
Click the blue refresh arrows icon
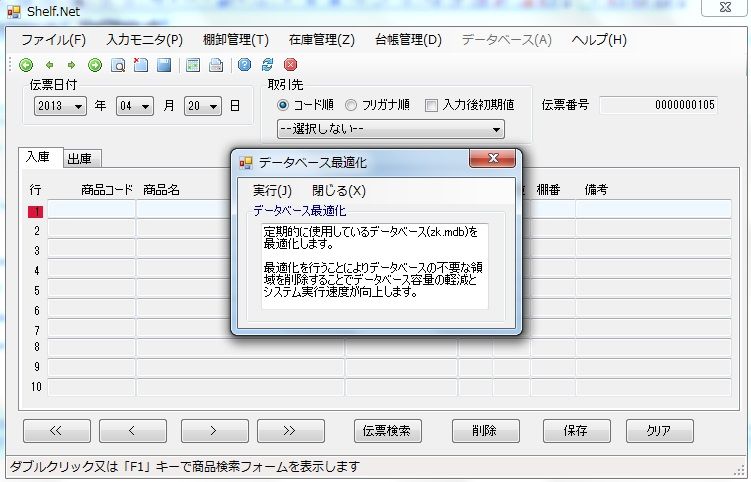267,65
